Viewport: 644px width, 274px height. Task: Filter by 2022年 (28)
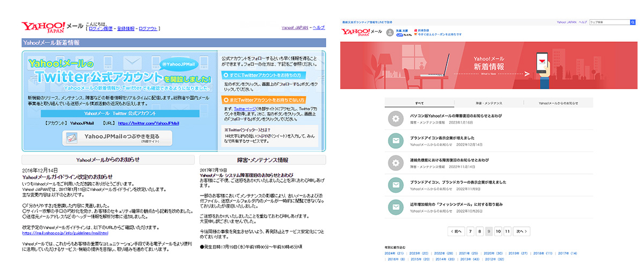443,253
